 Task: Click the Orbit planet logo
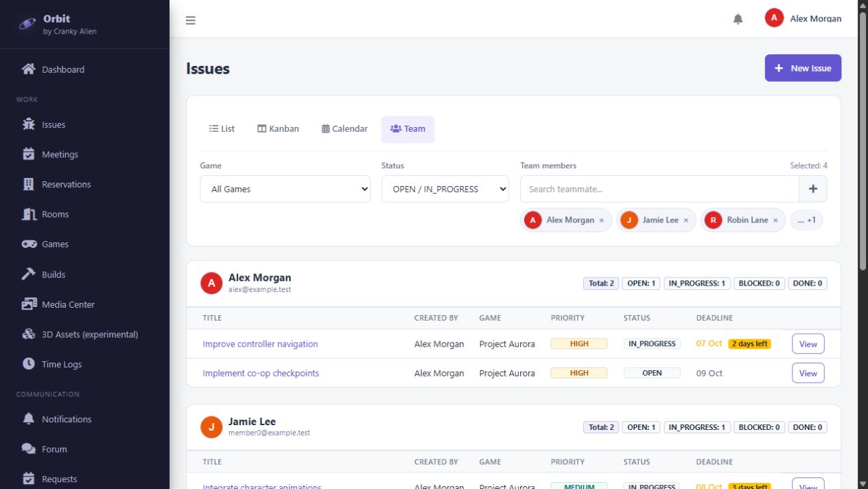27,24
